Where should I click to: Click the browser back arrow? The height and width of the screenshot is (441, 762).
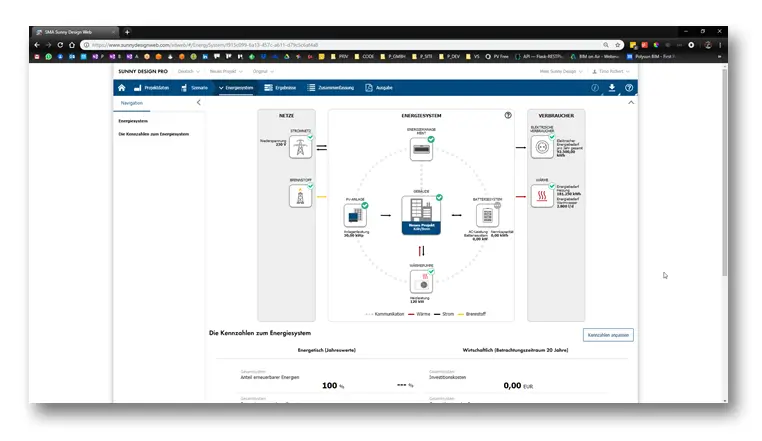click(x=37, y=45)
